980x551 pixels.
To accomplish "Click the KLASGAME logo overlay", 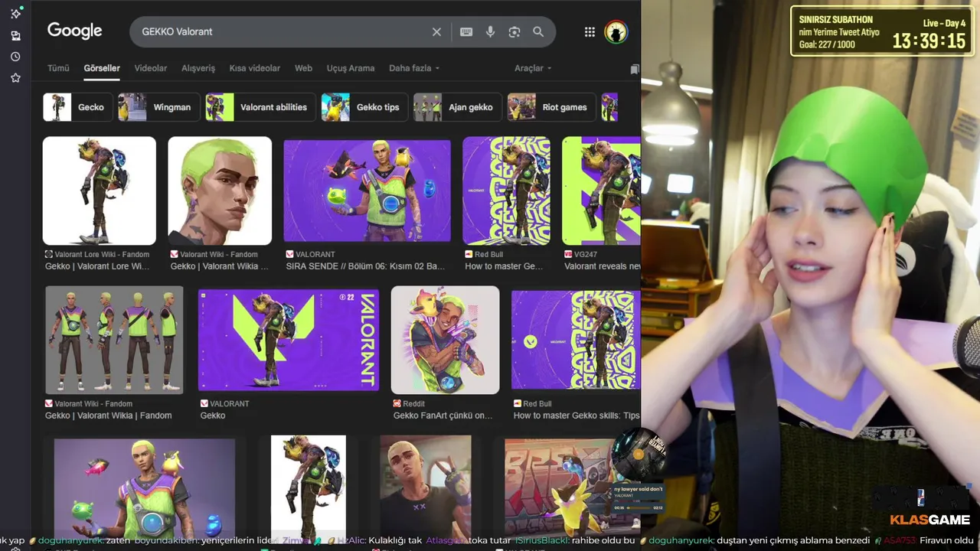I will click(929, 520).
